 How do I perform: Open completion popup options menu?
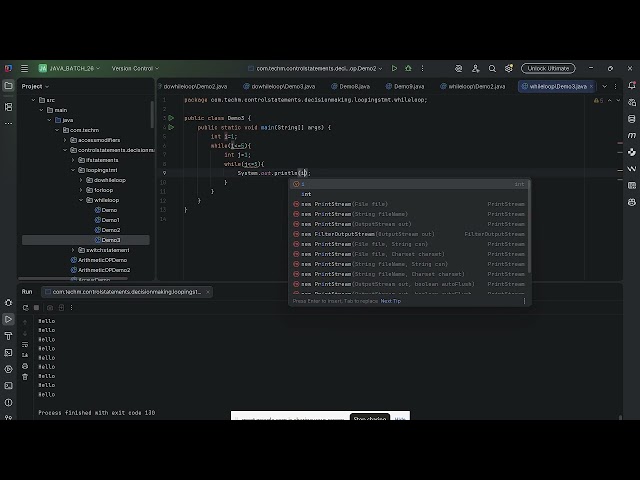tap(524, 301)
